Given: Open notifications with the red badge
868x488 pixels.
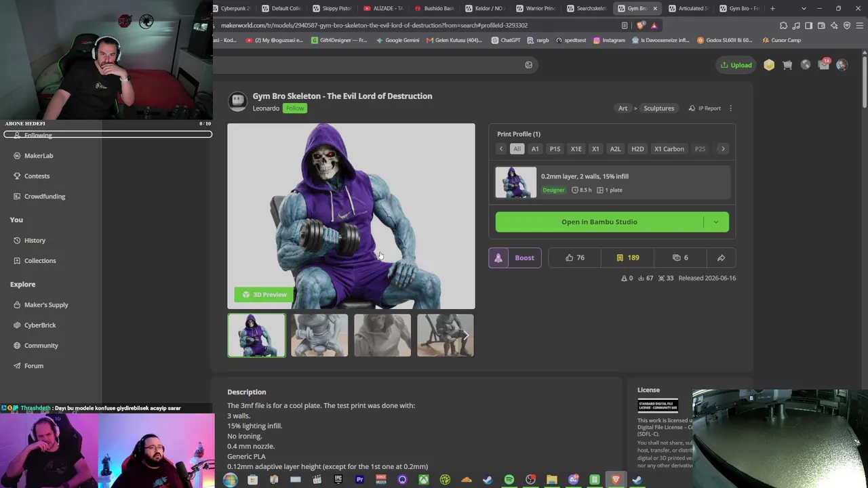Looking at the screenshot, I should click(824, 64).
